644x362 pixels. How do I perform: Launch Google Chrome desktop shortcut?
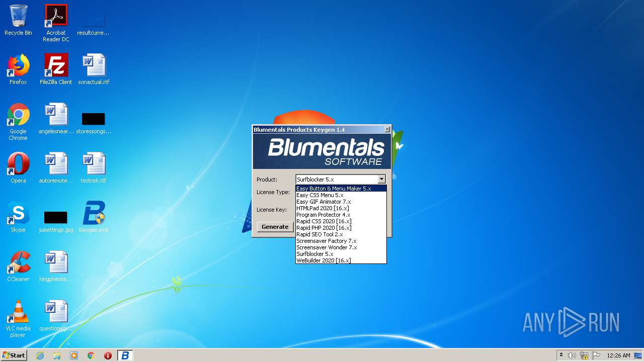18,122
